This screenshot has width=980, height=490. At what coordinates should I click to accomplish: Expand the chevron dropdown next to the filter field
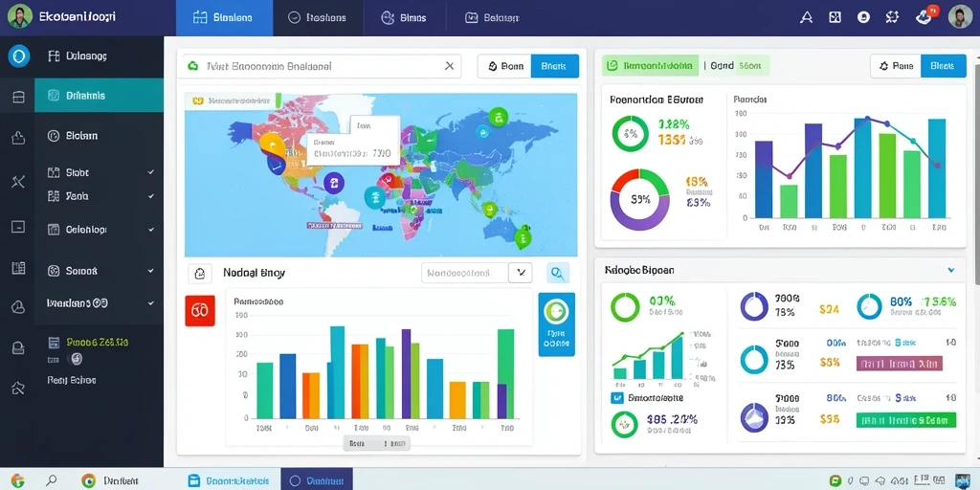520,273
